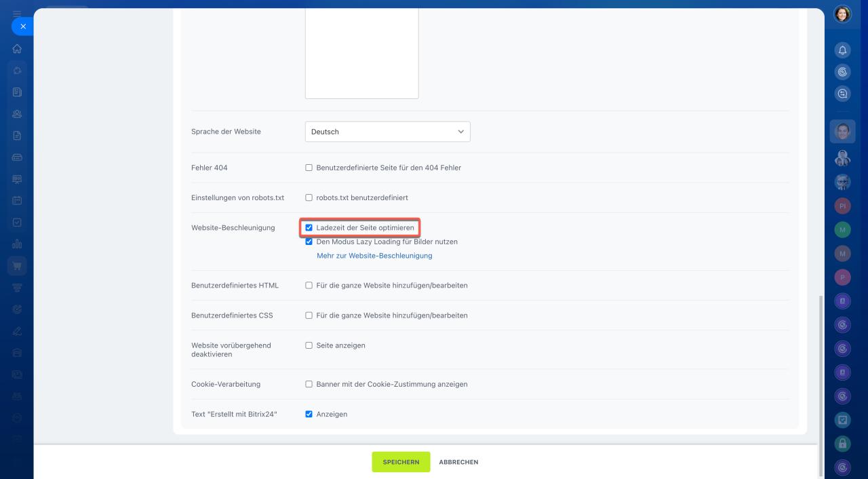
Task: Click the SPEICHERN button
Action: (x=401, y=462)
